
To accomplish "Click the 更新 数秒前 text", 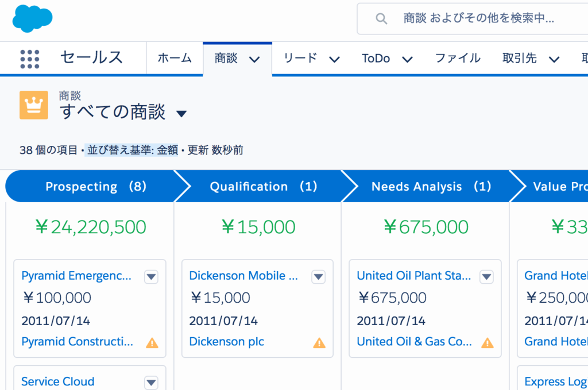I will point(215,150).
